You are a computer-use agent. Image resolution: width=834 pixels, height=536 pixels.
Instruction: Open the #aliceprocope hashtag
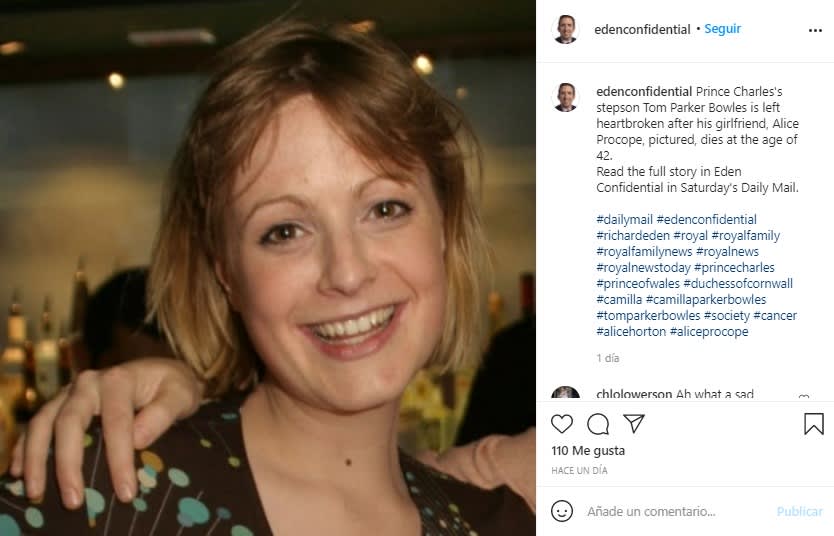click(x=709, y=332)
